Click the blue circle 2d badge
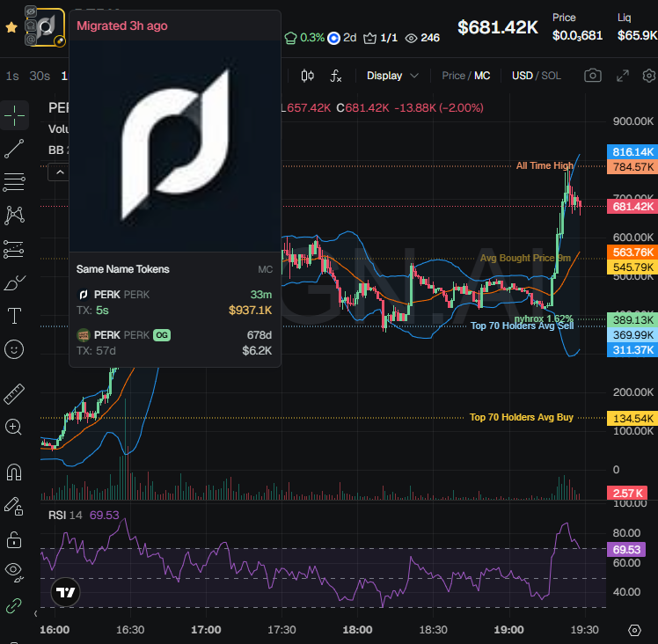The height and width of the screenshot is (644, 658). (342, 38)
